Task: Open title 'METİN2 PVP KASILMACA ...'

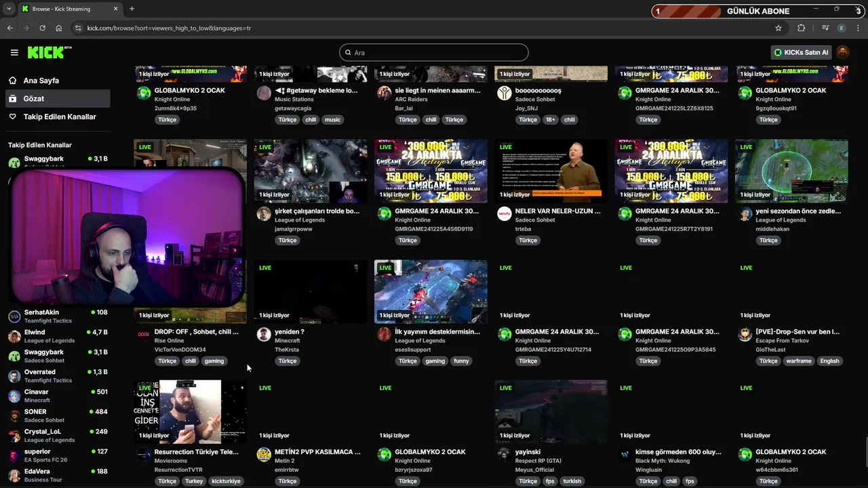Action: [317, 451]
